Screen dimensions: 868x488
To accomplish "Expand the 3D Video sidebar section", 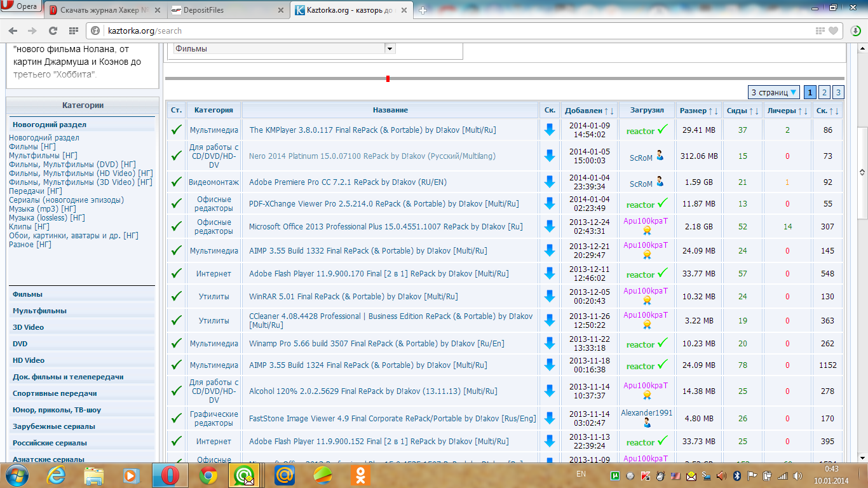I will coord(82,327).
